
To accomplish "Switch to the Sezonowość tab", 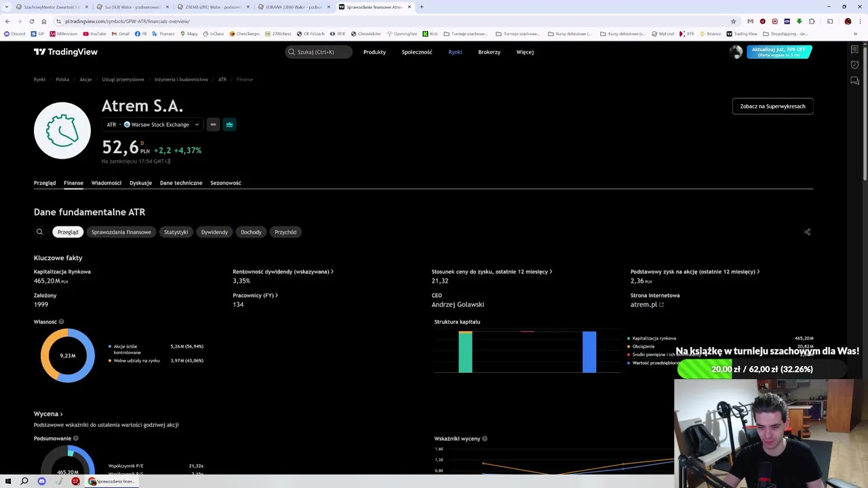I will click(226, 183).
